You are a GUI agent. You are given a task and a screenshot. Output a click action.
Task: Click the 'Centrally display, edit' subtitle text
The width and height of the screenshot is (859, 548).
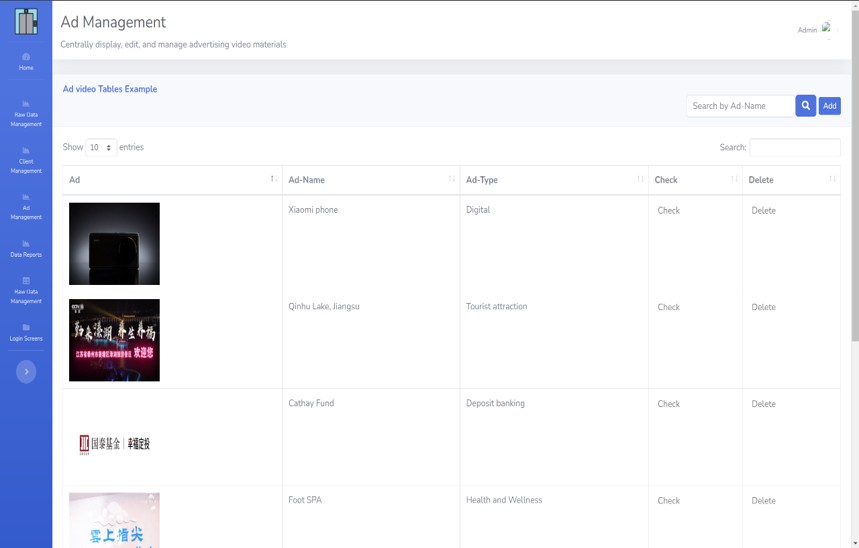click(x=173, y=44)
